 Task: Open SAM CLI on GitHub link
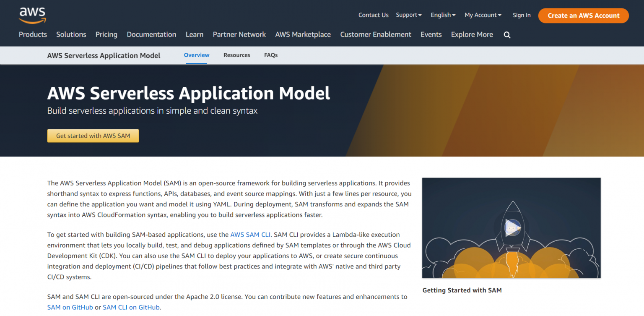pyautogui.click(x=131, y=307)
